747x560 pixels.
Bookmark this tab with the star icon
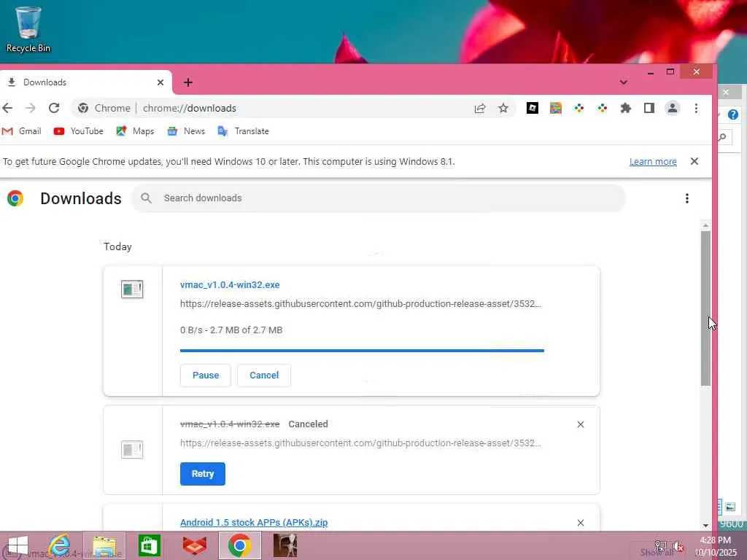[x=503, y=108]
